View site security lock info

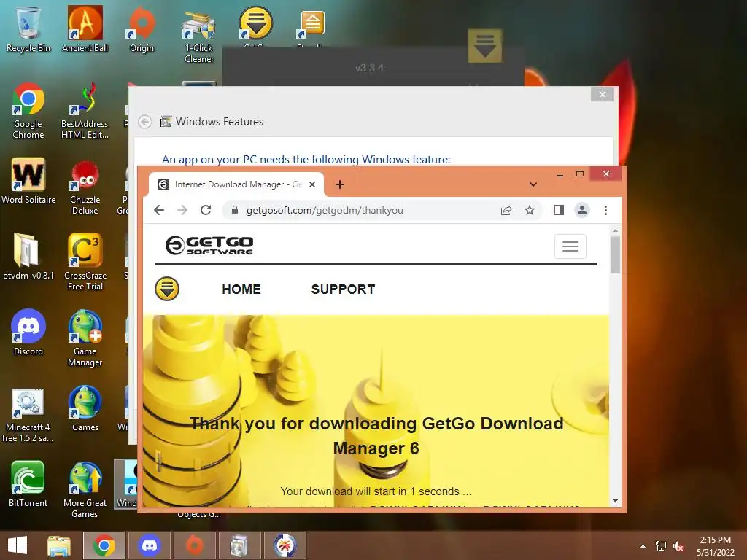click(x=234, y=210)
